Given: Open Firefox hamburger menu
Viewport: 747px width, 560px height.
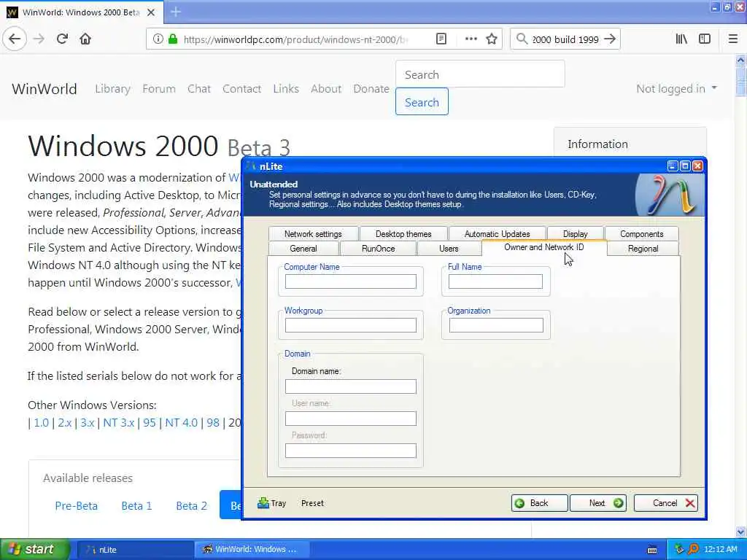Looking at the screenshot, I should (733, 39).
